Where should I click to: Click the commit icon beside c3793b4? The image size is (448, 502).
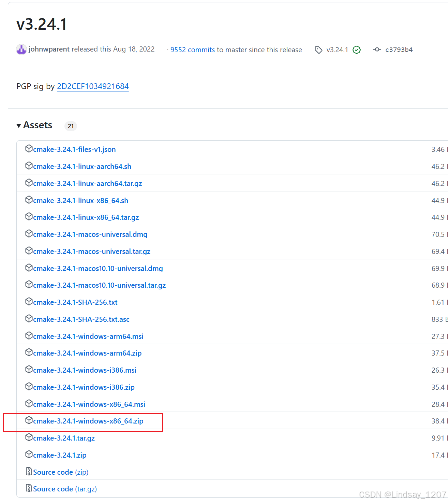point(376,49)
